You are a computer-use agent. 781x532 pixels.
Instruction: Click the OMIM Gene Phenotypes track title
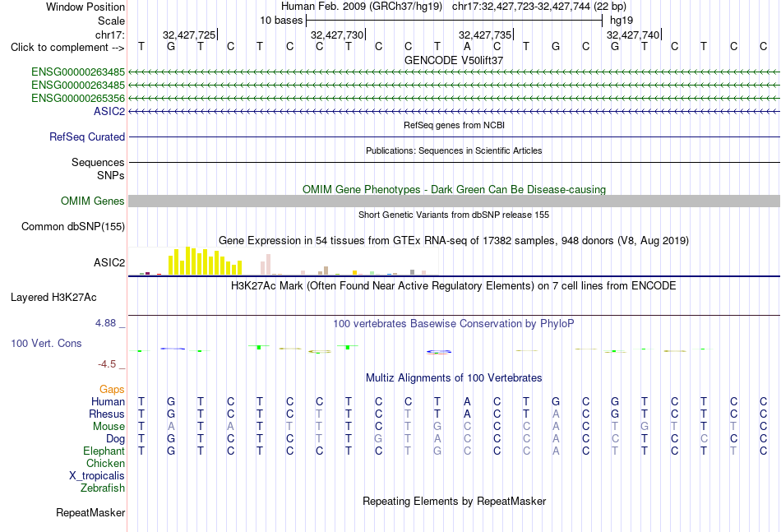point(454,189)
